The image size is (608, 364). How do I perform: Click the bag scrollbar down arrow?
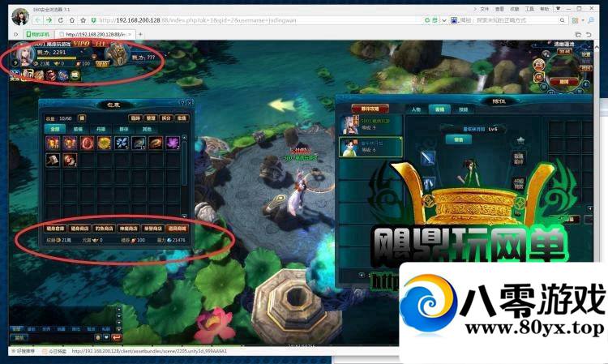pyautogui.click(x=184, y=216)
